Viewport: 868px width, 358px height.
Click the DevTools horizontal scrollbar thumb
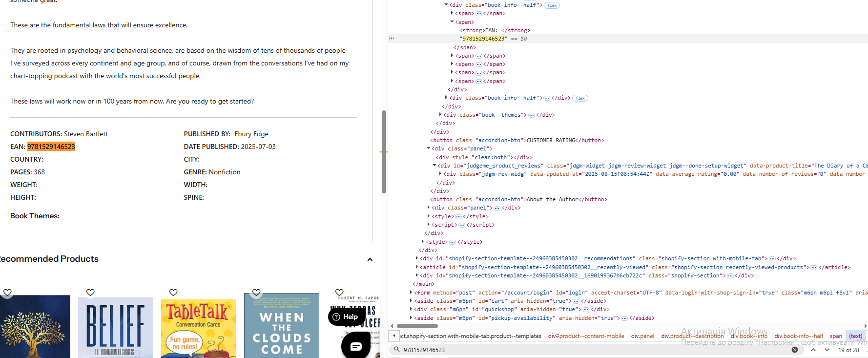point(417,326)
